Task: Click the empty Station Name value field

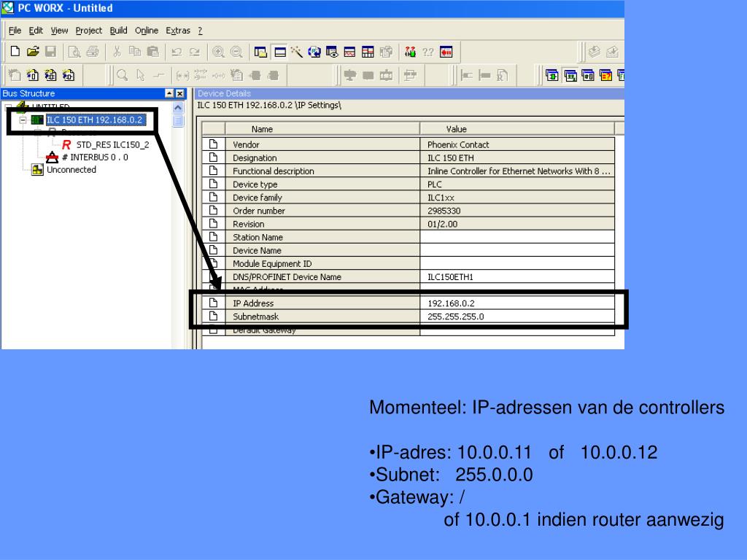Action: [x=517, y=237]
